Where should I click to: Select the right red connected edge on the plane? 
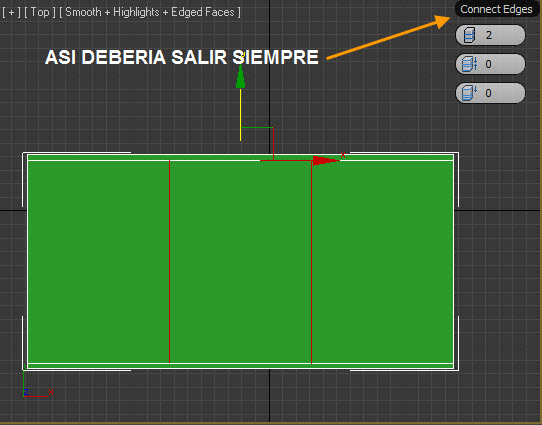pos(311,262)
